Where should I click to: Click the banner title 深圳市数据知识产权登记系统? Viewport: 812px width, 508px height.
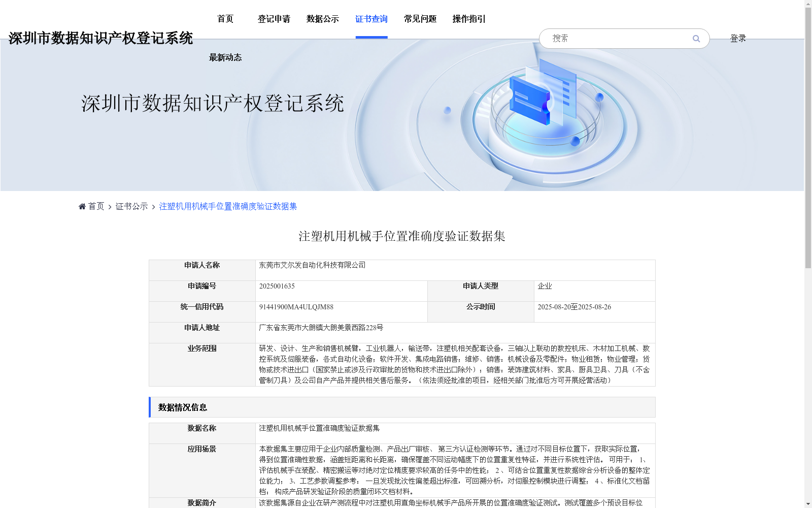[213, 103]
